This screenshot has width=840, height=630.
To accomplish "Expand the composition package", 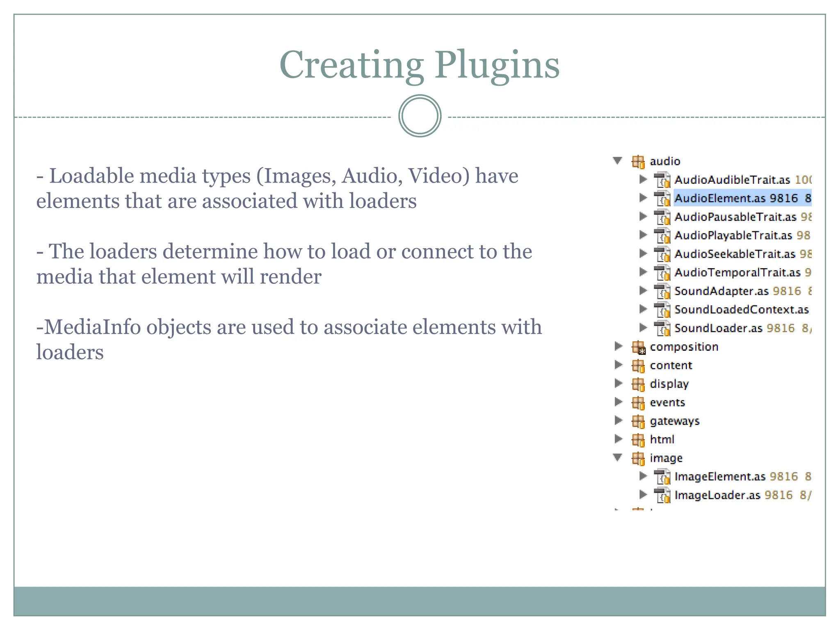I will (x=619, y=346).
